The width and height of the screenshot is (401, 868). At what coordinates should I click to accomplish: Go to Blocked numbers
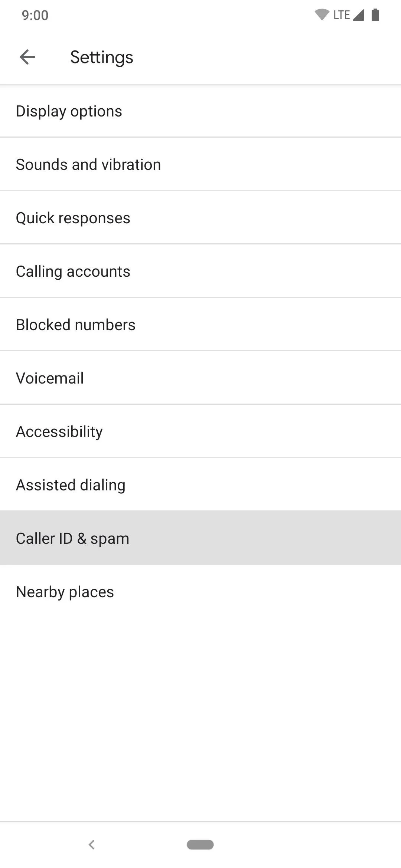point(200,325)
